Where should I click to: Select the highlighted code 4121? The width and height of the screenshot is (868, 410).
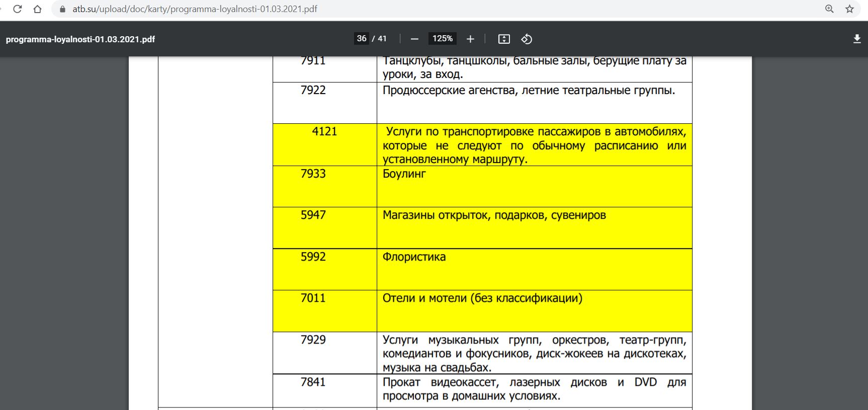(324, 131)
